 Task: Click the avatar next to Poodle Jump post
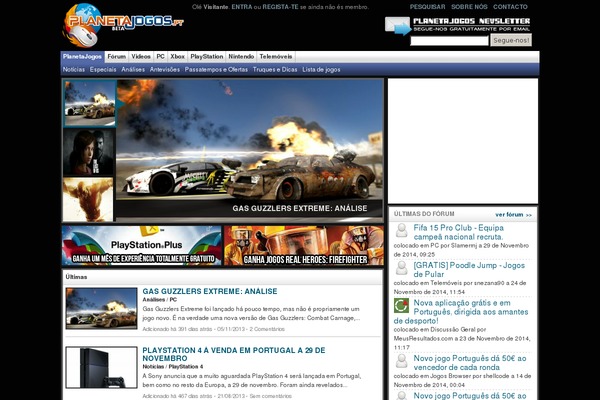[x=401, y=268]
